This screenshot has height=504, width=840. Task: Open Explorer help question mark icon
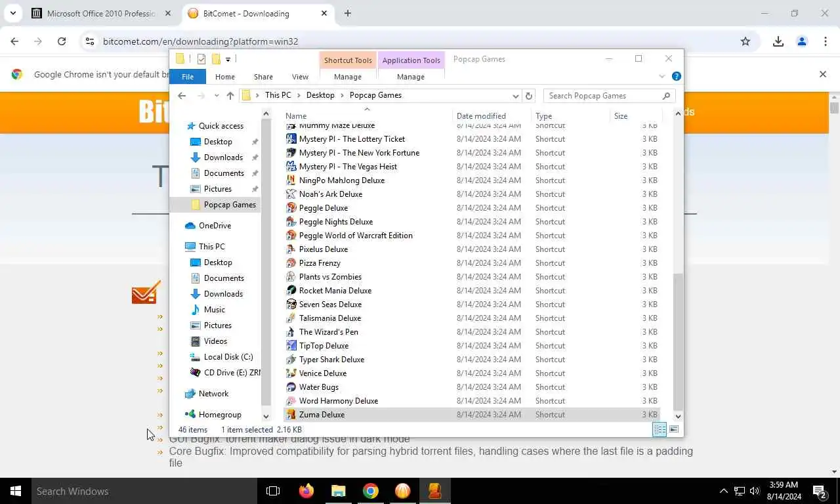[x=677, y=77]
